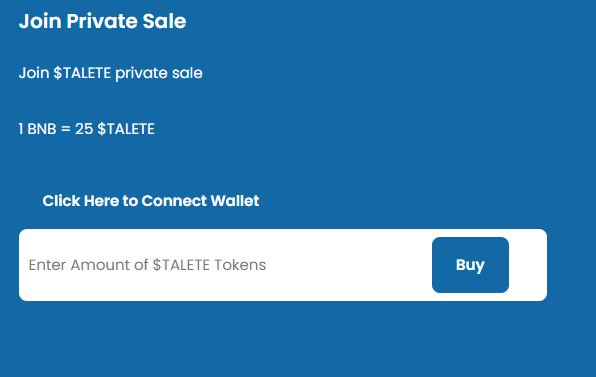Click the word Amount in the placeholder
Image resolution: width=596 pixels, height=377 pixels.
coord(100,265)
